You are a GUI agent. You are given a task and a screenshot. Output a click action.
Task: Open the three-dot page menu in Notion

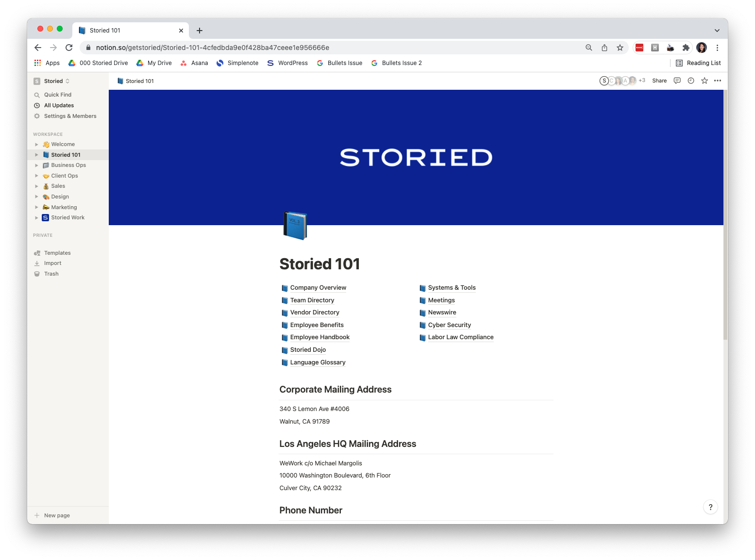(718, 81)
